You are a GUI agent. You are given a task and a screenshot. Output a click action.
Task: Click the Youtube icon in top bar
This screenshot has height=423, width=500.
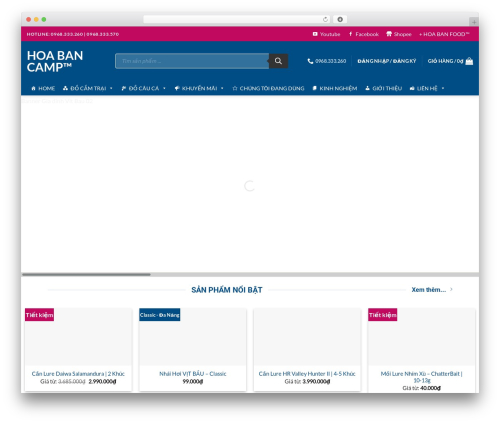pos(315,34)
